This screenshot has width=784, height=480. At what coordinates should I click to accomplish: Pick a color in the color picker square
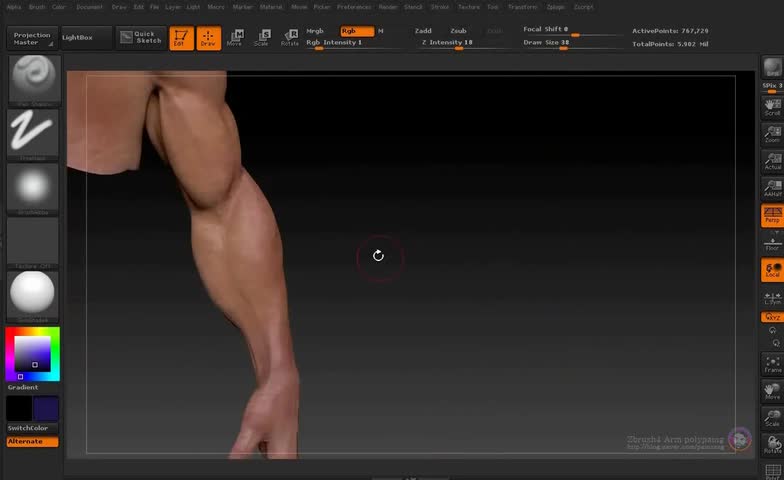click(32, 354)
